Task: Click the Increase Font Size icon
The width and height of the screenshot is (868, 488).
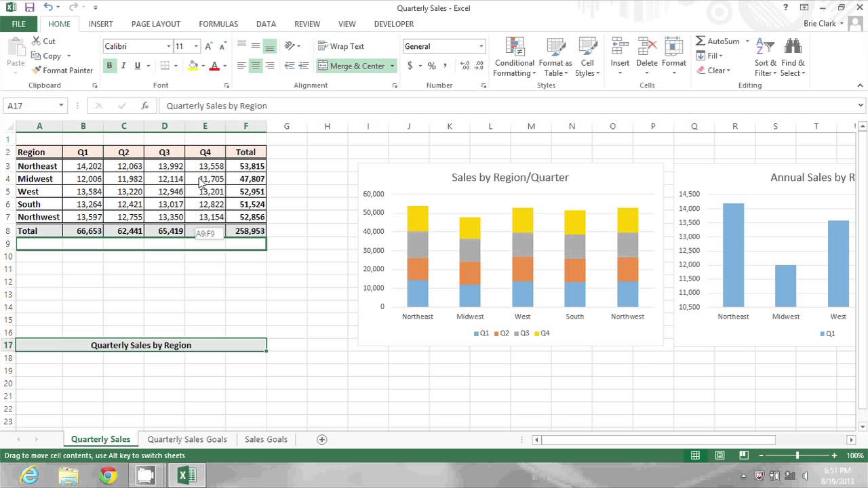Action: [x=209, y=46]
